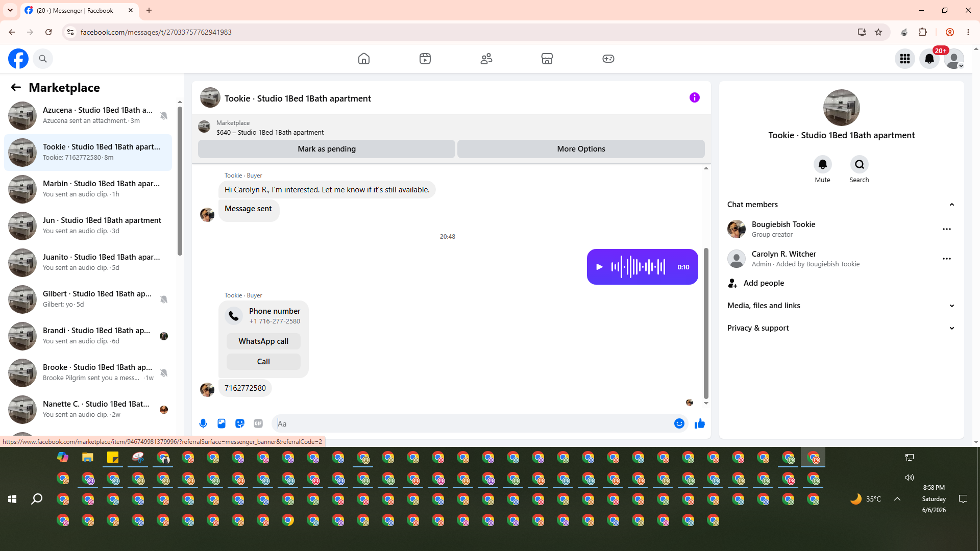Click the Call button under phone number

tap(263, 362)
